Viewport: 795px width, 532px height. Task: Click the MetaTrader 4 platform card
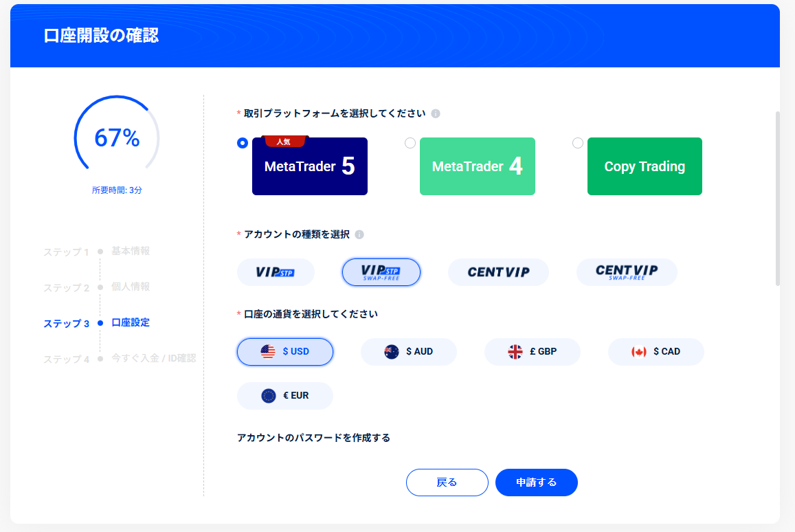(x=478, y=166)
